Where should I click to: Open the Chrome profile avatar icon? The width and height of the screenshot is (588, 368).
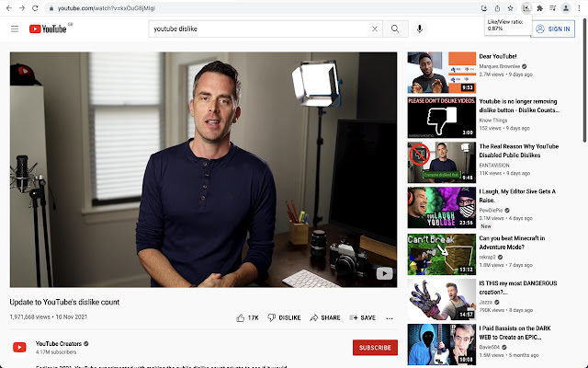[x=566, y=8]
